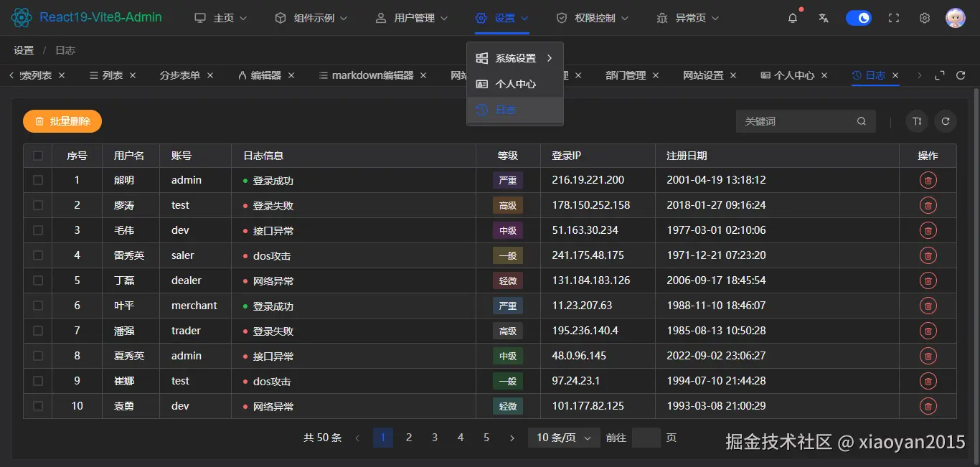The height and width of the screenshot is (467, 980).
Task: Enter fullscreen from top header
Action: [x=894, y=18]
